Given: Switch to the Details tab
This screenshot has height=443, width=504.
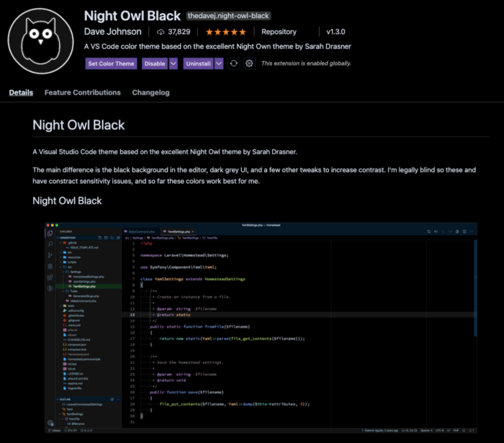Looking at the screenshot, I should pos(21,93).
